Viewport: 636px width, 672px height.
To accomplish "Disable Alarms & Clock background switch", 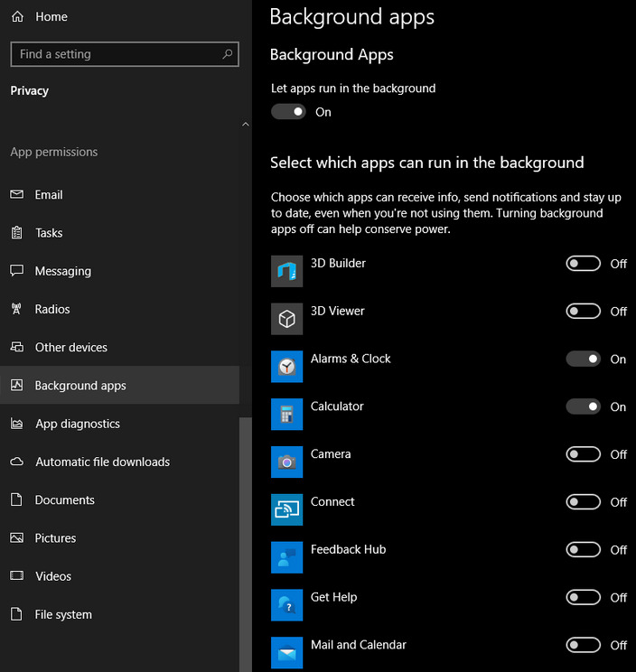I will point(583,359).
